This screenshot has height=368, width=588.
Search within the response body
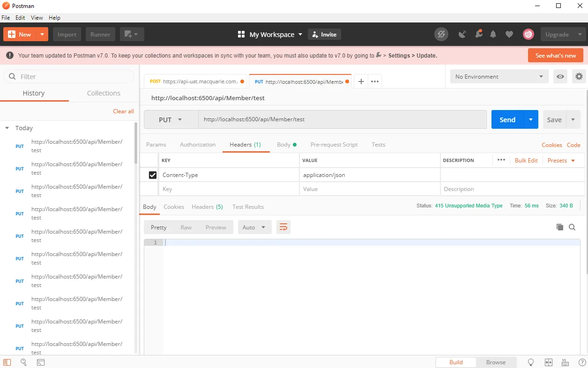coord(572,227)
